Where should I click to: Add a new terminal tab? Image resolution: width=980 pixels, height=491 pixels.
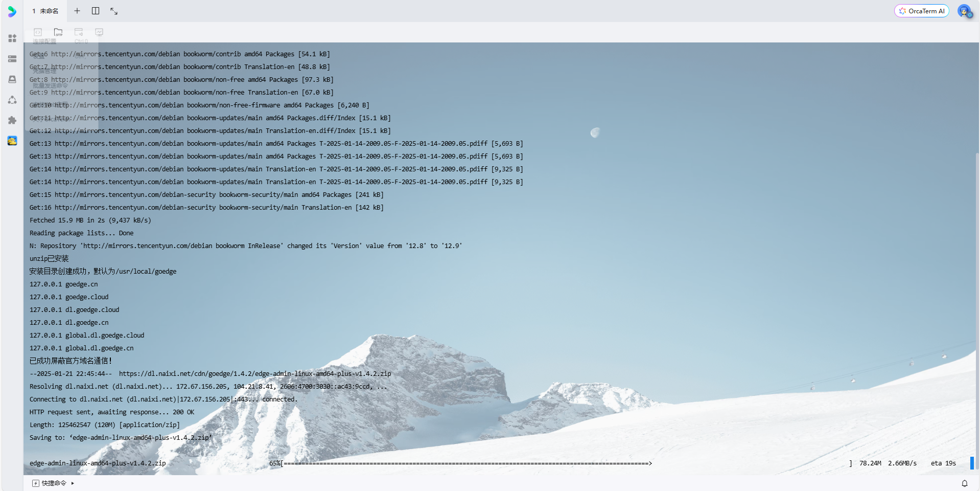click(x=77, y=11)
